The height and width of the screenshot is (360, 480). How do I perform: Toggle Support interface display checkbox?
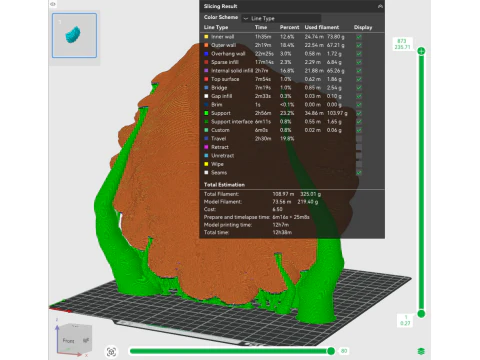click(359, 122)
